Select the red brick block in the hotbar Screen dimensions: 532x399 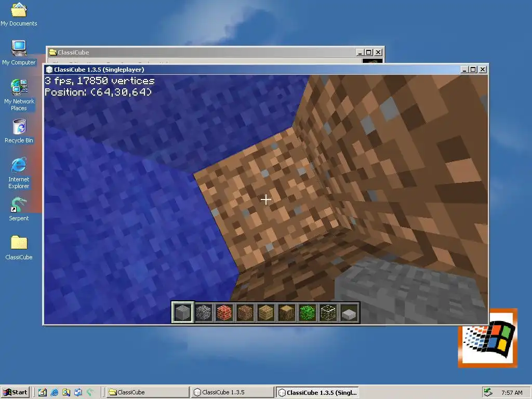tap(224, 312)
